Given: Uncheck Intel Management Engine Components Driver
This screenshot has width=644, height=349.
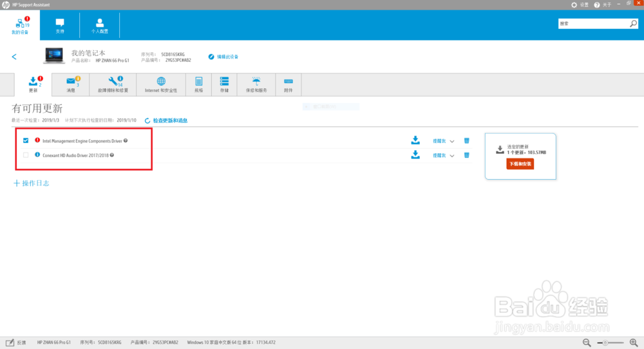Looking at the screenshot, I should 26,140.
